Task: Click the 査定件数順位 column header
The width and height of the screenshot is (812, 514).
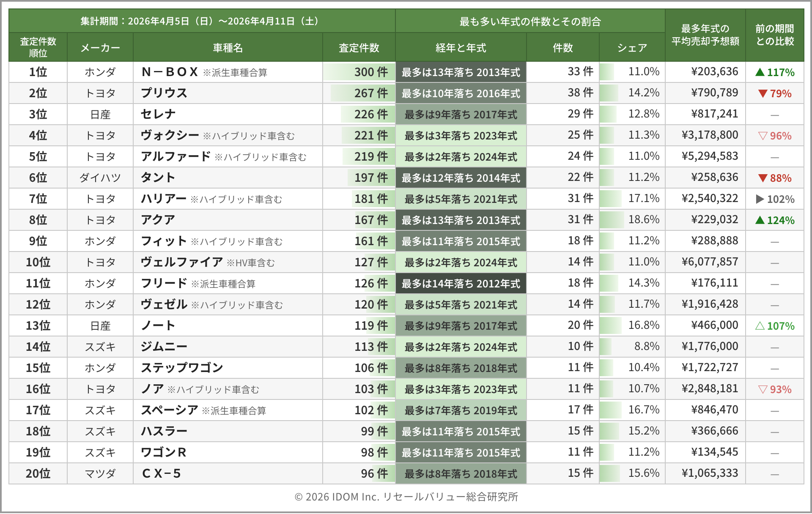Action: (x=38, y=47)
